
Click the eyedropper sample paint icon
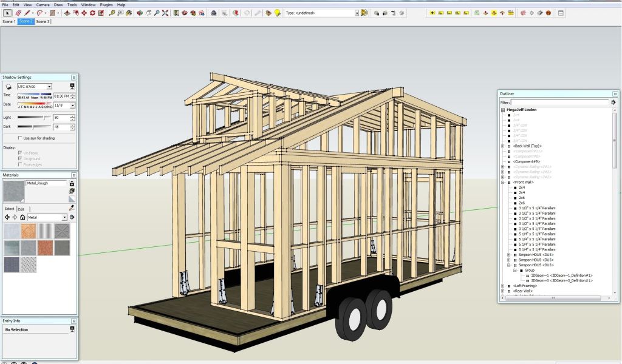(x=72, y=208)
